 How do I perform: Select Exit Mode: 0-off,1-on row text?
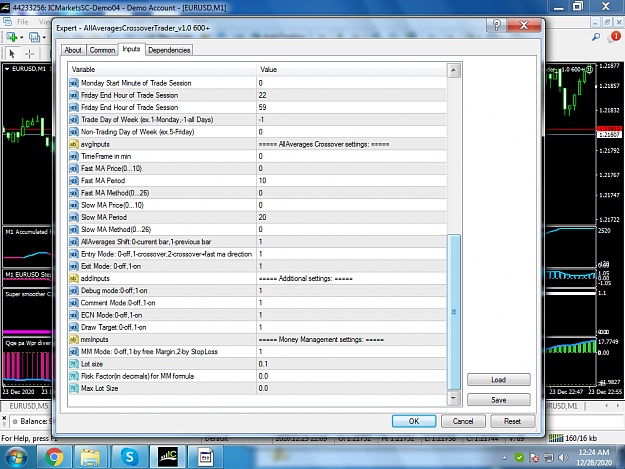tap(111, 266)
